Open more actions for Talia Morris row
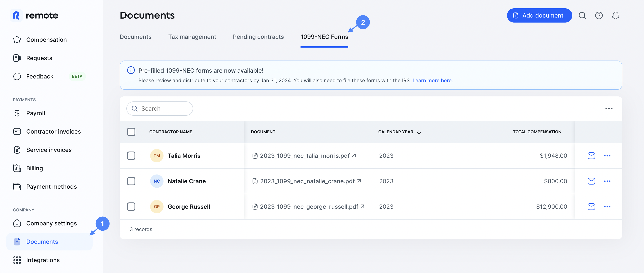 pos(607,156)
